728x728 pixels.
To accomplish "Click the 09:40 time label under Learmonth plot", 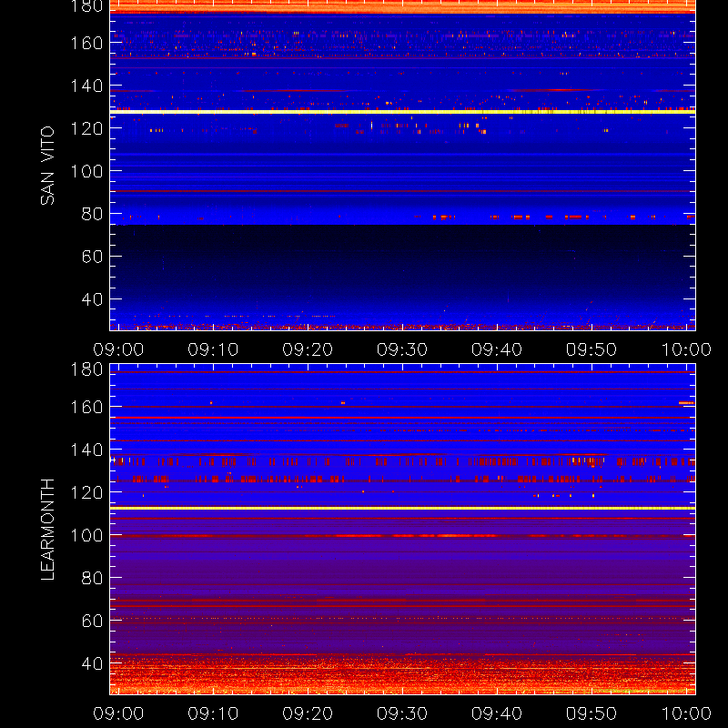I will pyautogui.click(x=497, y=713).
